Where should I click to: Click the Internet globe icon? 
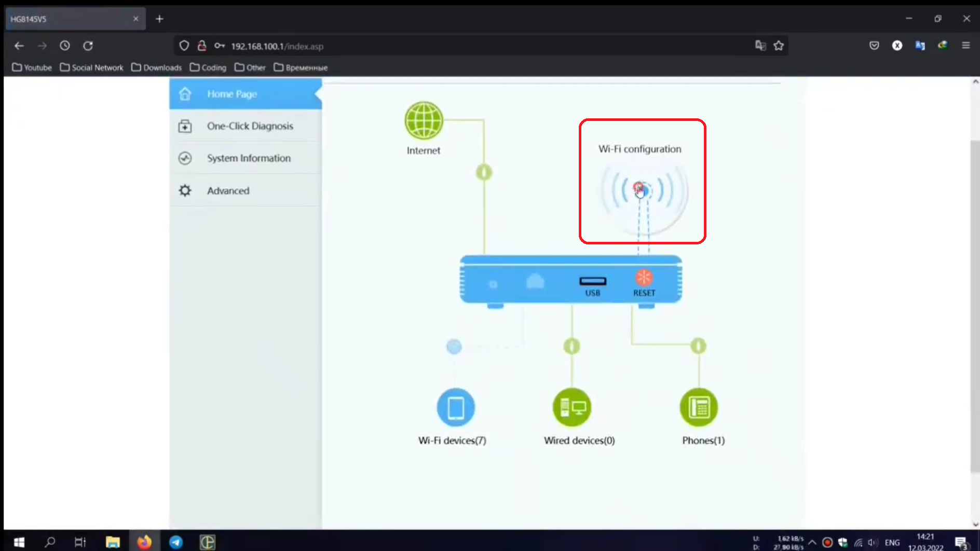(x=424, y=121)
